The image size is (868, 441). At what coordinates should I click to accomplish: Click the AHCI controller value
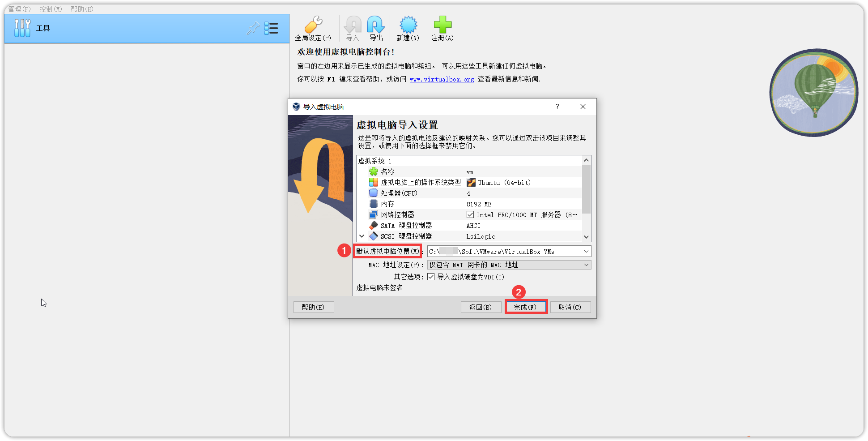[x=473, y=226]
